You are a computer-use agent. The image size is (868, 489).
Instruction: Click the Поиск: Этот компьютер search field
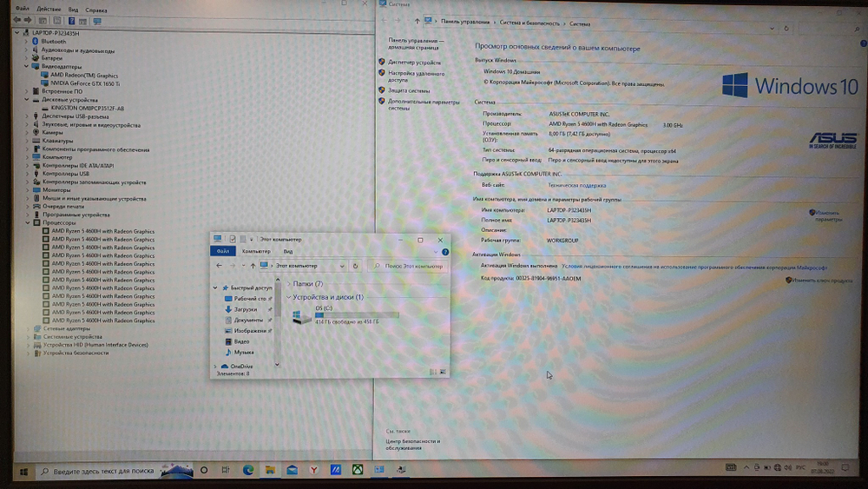408,267
